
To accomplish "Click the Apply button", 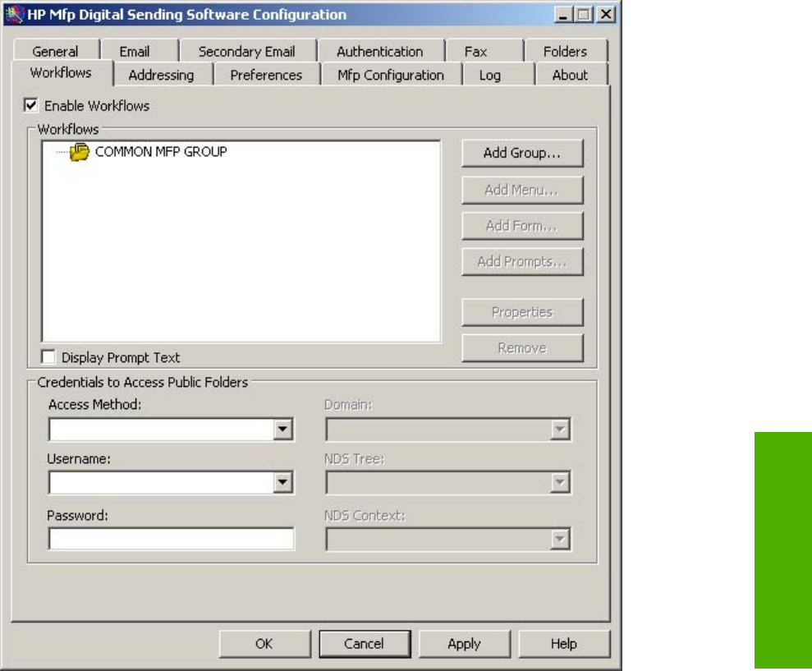I will pyautogui.click(x=465, y=644).
